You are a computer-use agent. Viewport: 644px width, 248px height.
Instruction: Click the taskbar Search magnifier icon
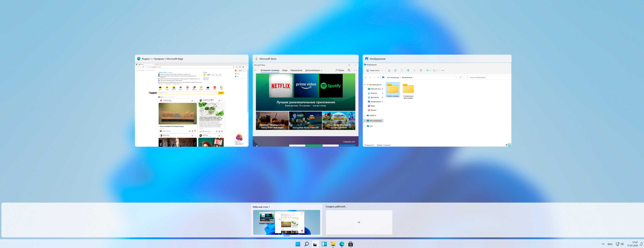tap(307, 244)
